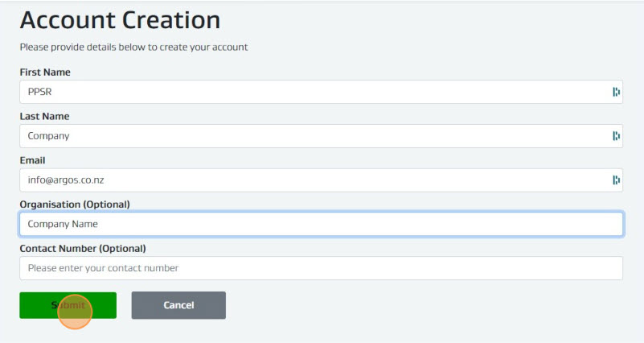Place cursor on 'info@argos.co.nz' text
This screenshot has height=343, width=644.
(x=66, y=180)
